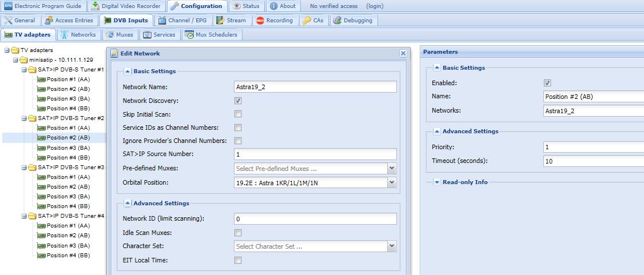The image size is (644, 275).
Task: Select Position #2 (AB) under Tuner #1
Action: click(x=68, y=89)
